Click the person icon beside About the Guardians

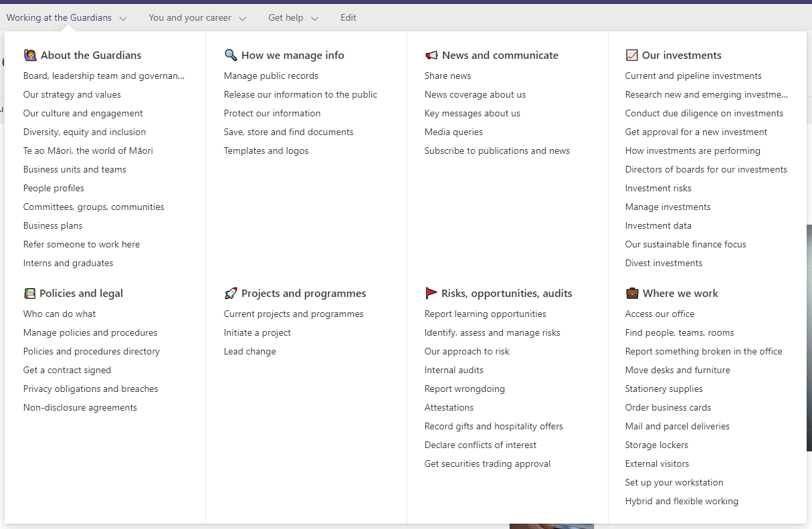coord(30,55)
